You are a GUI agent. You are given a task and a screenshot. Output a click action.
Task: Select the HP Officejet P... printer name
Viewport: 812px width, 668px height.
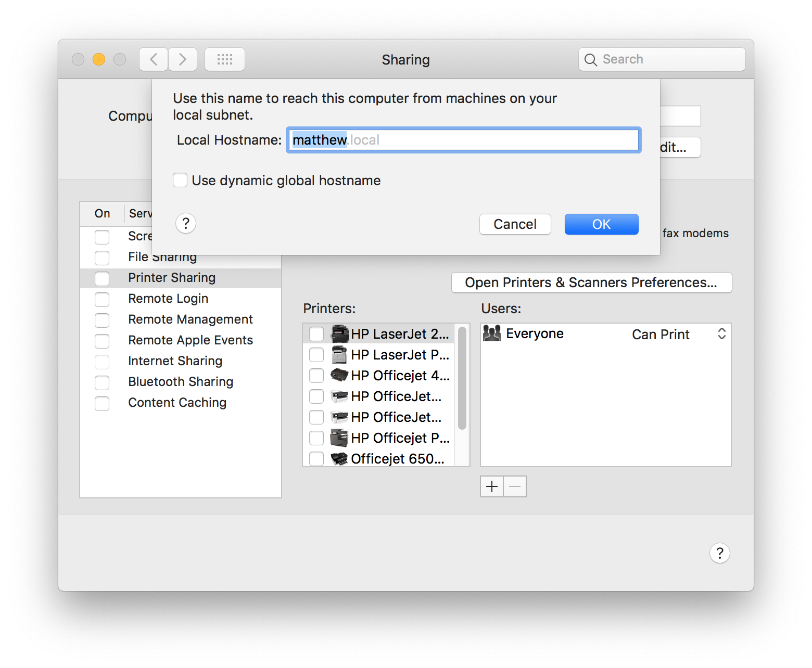coord(400,438)
